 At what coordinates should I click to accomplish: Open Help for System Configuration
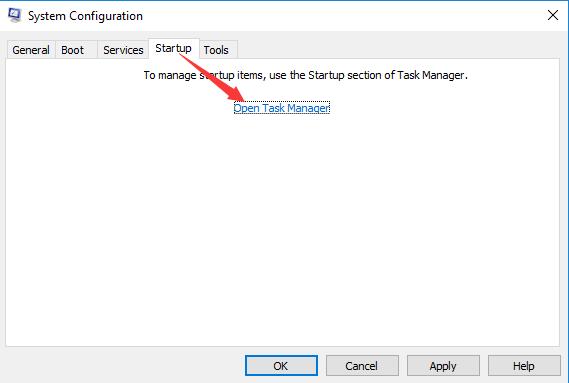[x=524, y=366]
